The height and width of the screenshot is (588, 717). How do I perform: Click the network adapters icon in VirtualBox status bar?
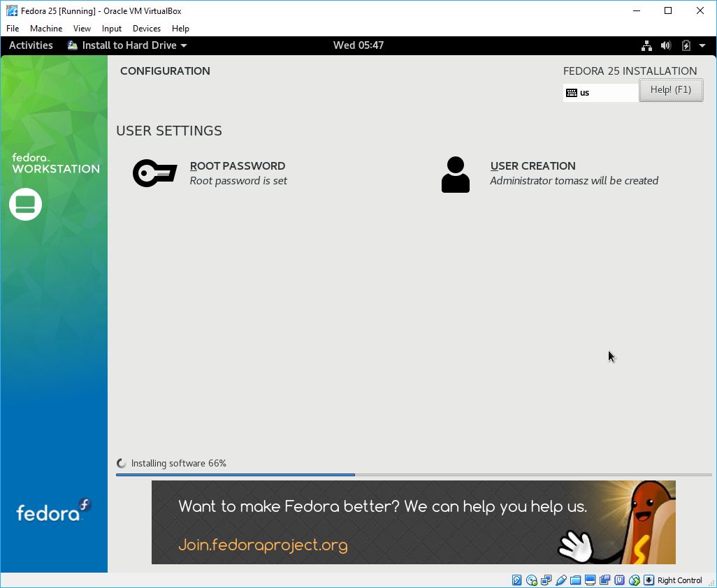(x=546, y=580)
